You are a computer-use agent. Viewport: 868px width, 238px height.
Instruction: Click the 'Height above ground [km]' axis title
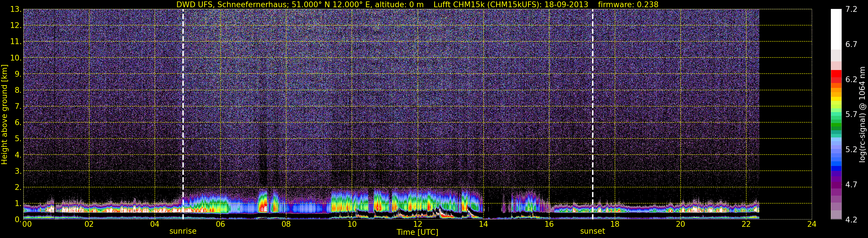point(4,115)
